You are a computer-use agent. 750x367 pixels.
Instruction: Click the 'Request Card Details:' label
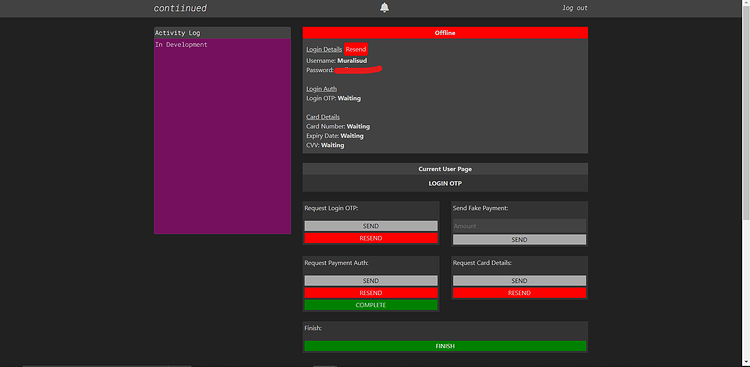click(x=483, y=263)
